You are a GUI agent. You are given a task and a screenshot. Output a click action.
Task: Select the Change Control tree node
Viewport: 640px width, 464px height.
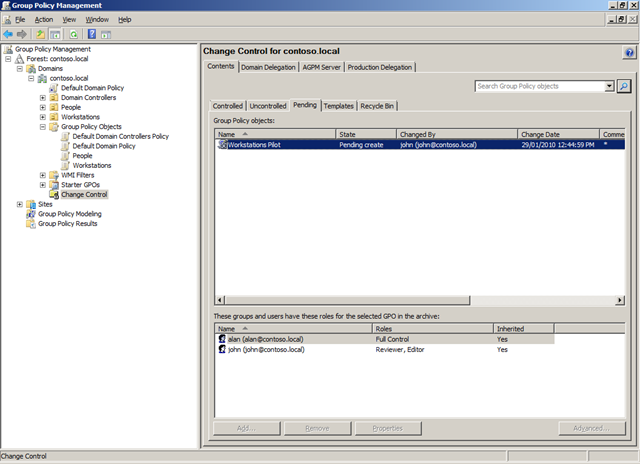pyautogui.click(x=84, y=195)
